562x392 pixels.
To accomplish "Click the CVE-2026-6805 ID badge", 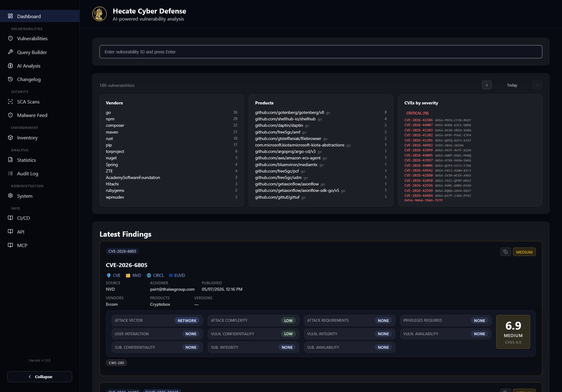I will click(x=122, y=251).
